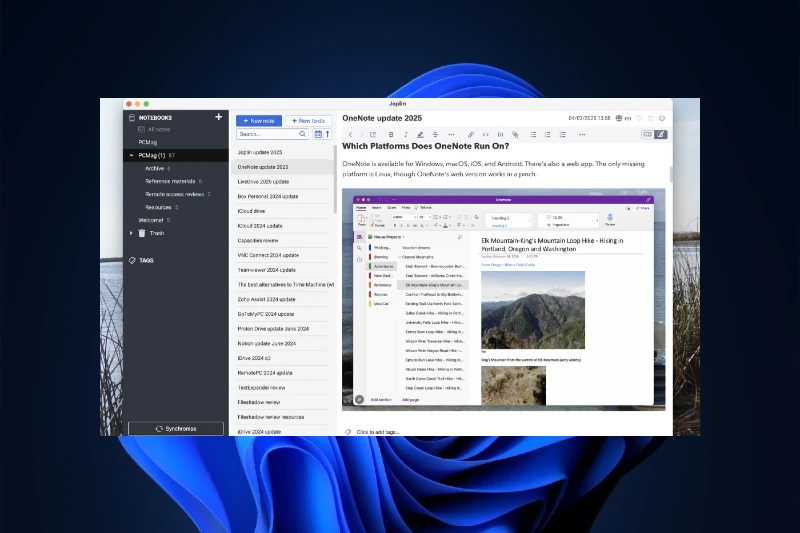800x533 pixels.
Task: Open note 'Joplin update 2025'
Action: coord(283,152)
